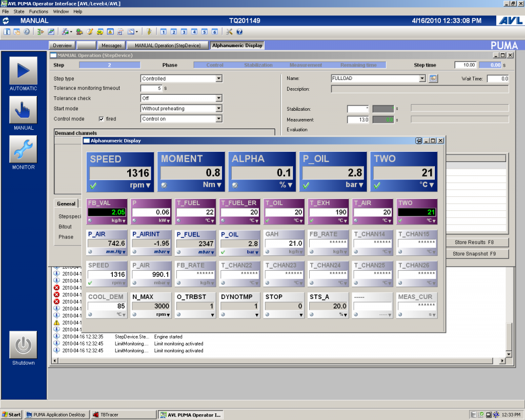Viewport: 525px width, 420px height.
Task: Switch to MANUAL Operation (StepDevice) tab
Action: 168,46
